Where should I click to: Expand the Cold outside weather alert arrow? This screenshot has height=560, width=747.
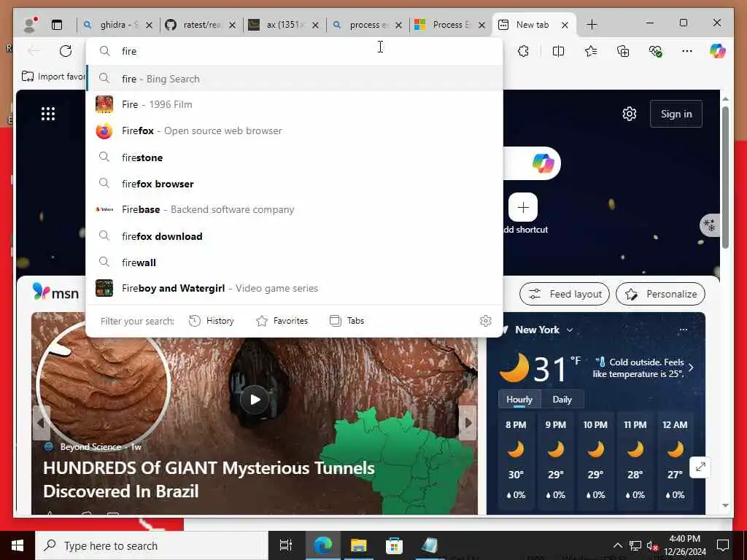[692, 367]
